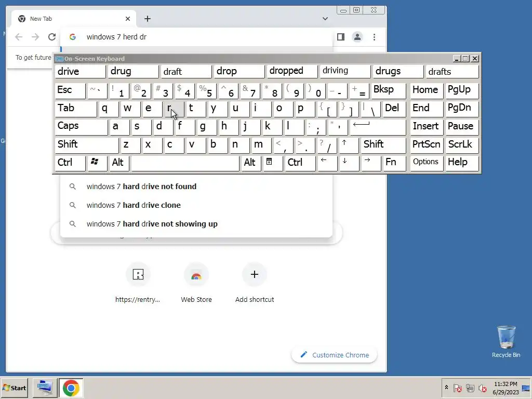Toggle the left Alt key
This screenshot has height=399, width=532.
(x=119, y=163)
